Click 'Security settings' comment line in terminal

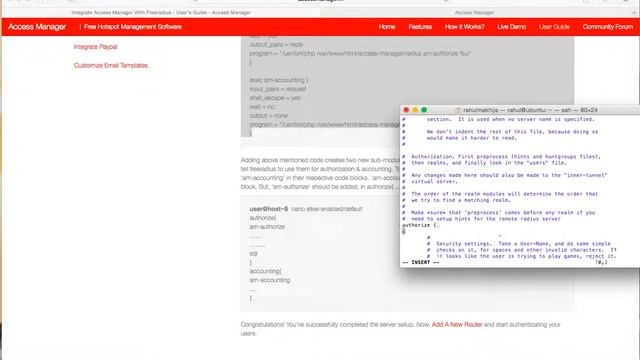pyautogui.click(x=519, y=244)
